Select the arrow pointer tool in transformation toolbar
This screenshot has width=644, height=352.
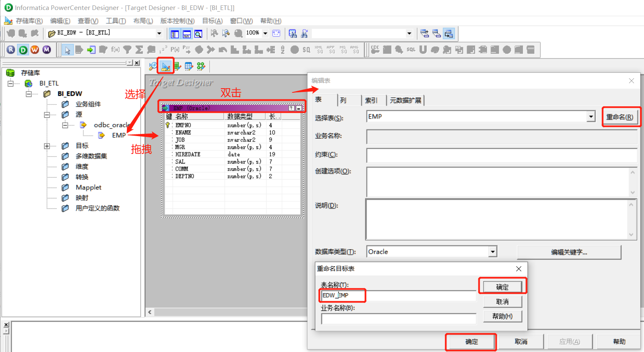pyautogui.click(x=67, y=50)
